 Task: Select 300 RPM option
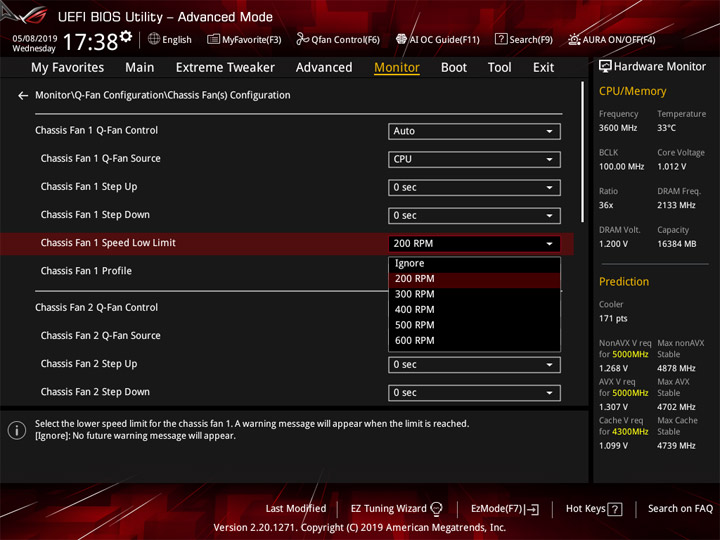[474, 294]
